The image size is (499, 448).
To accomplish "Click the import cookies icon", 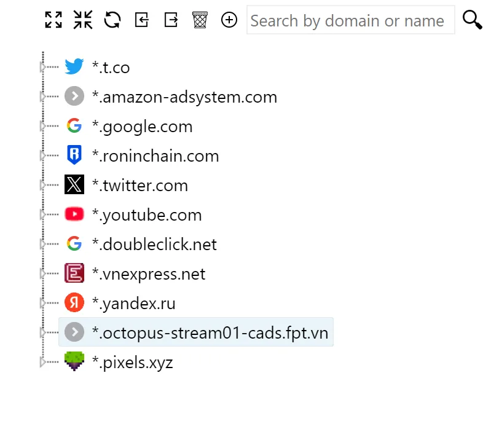I will (x=142, y=20).
